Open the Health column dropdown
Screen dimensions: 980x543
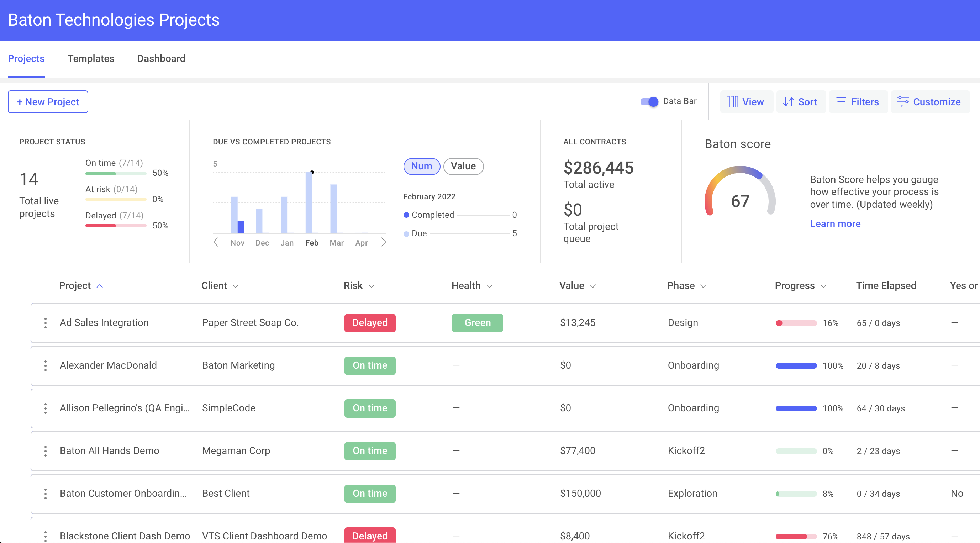point(490,286)
